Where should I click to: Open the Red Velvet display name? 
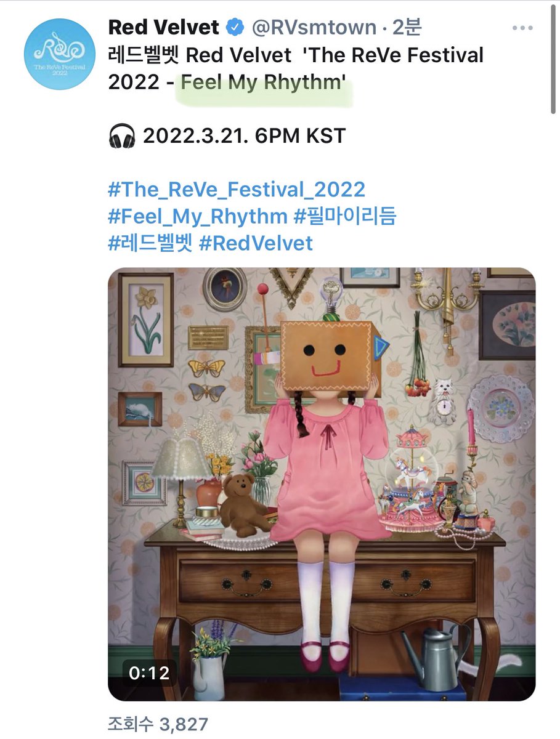(x=164, y=27)
